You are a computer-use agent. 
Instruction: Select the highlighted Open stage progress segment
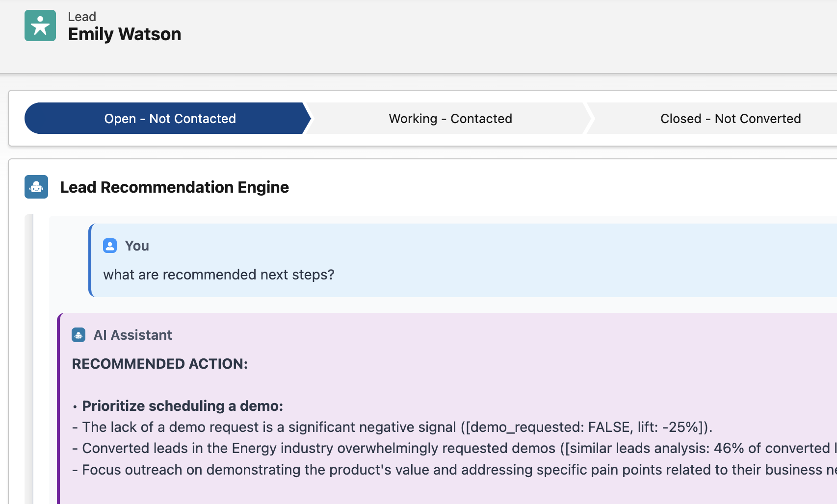pos(169,118)
